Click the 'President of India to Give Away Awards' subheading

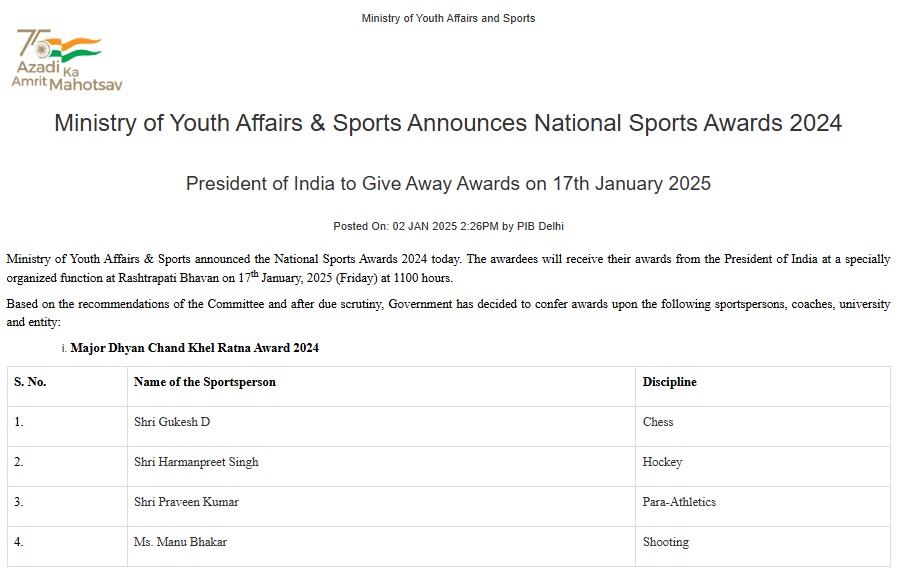[448, 184]
